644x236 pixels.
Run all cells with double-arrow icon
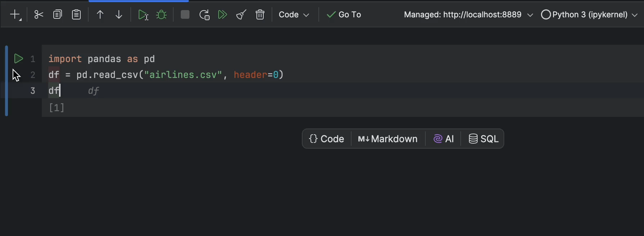[223, 15]
